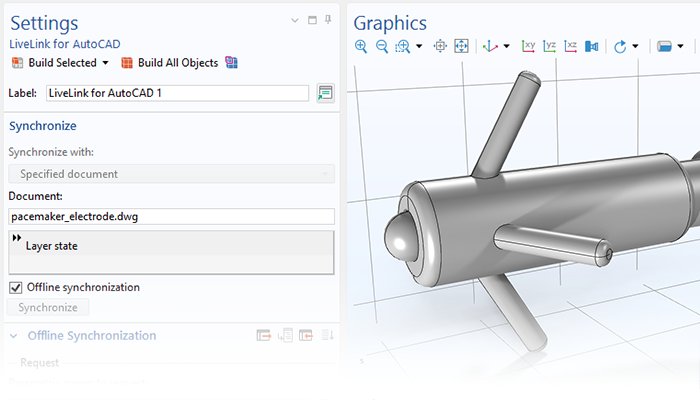Open the Build Selected dropdown arrow
700x400 pixels.
tap(105, 63)
